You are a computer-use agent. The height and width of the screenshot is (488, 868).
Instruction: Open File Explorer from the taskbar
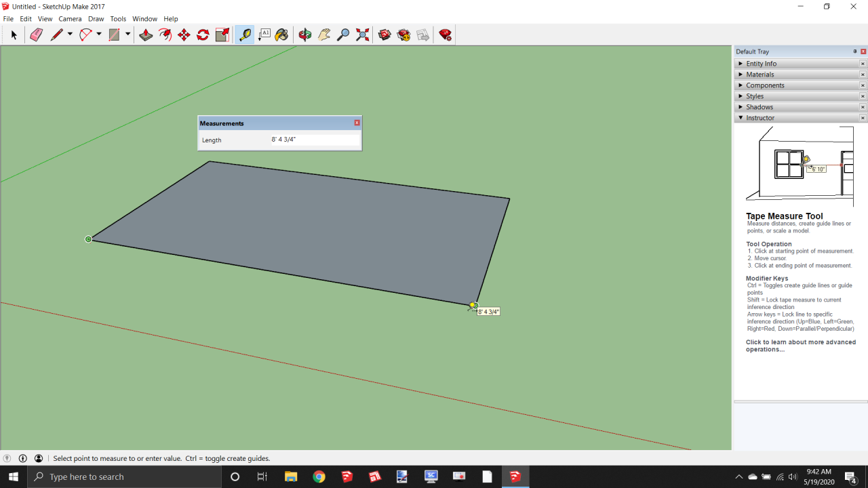(291, 476)
